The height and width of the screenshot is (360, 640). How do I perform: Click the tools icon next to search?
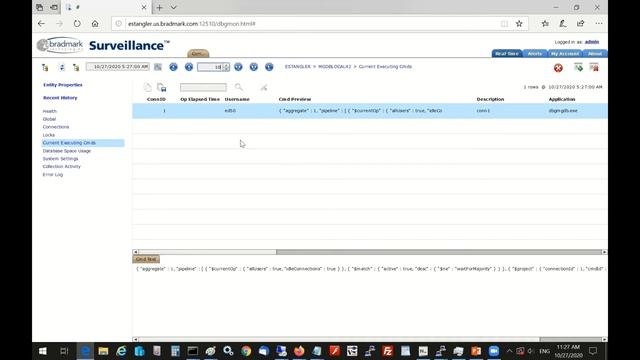click(264, 87)
